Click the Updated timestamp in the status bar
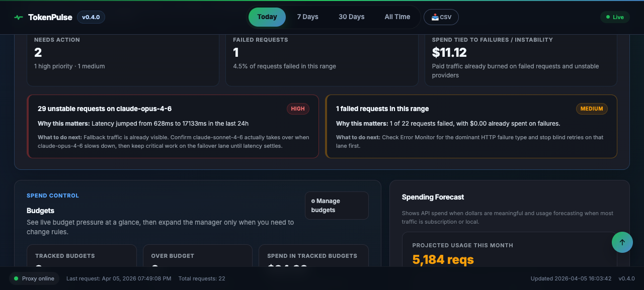 [x=571, y=278]
